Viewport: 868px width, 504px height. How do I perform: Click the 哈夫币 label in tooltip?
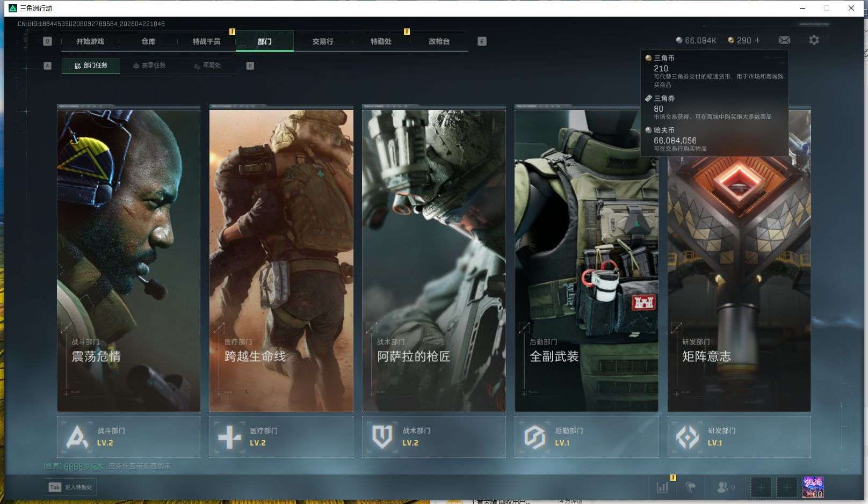[664, 130]
